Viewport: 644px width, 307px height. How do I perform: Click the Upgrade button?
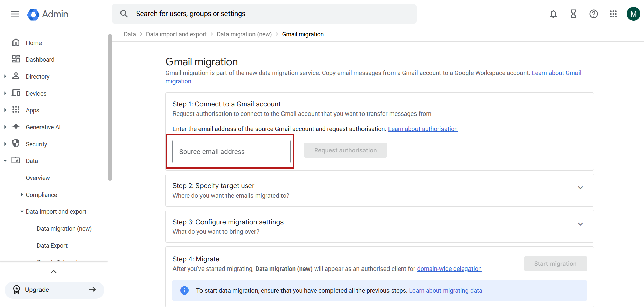(54, 290)
